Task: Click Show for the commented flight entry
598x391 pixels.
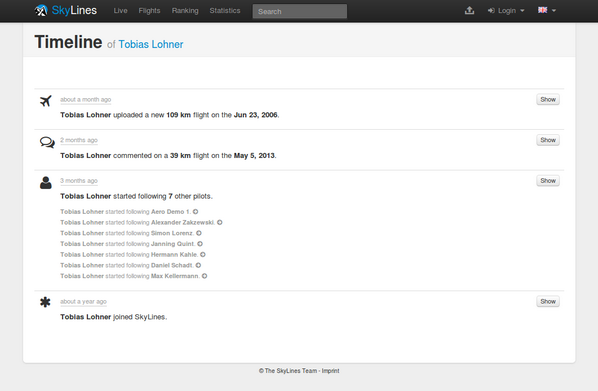Action: click(548, 140)
